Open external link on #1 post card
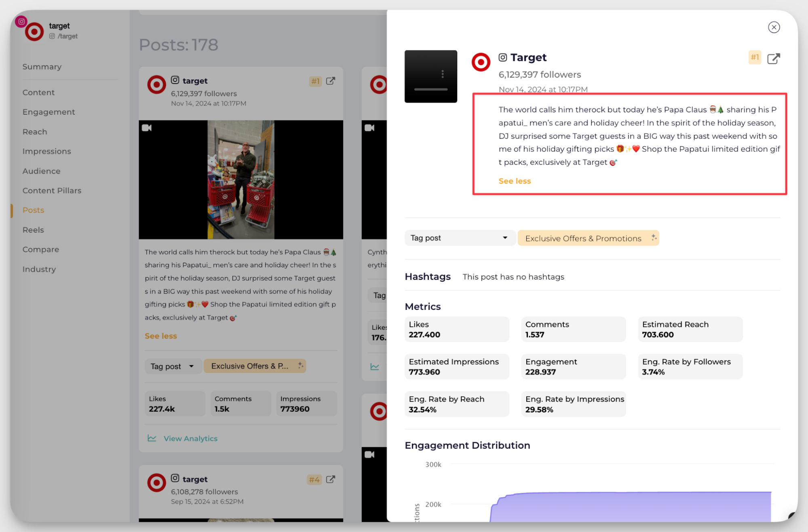This screenshot has width=808, height=532. tap(331, 81)
